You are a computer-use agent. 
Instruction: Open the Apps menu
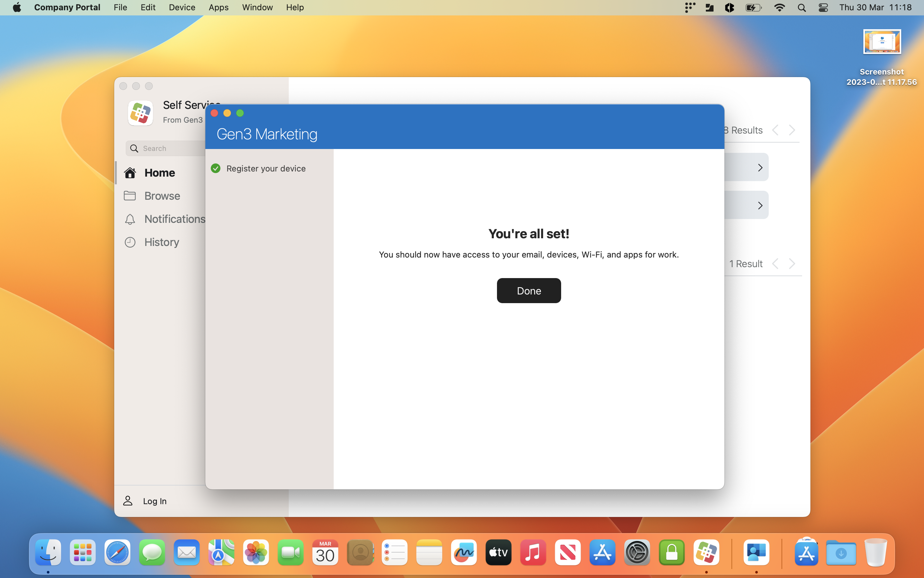[x=218, y=7]
